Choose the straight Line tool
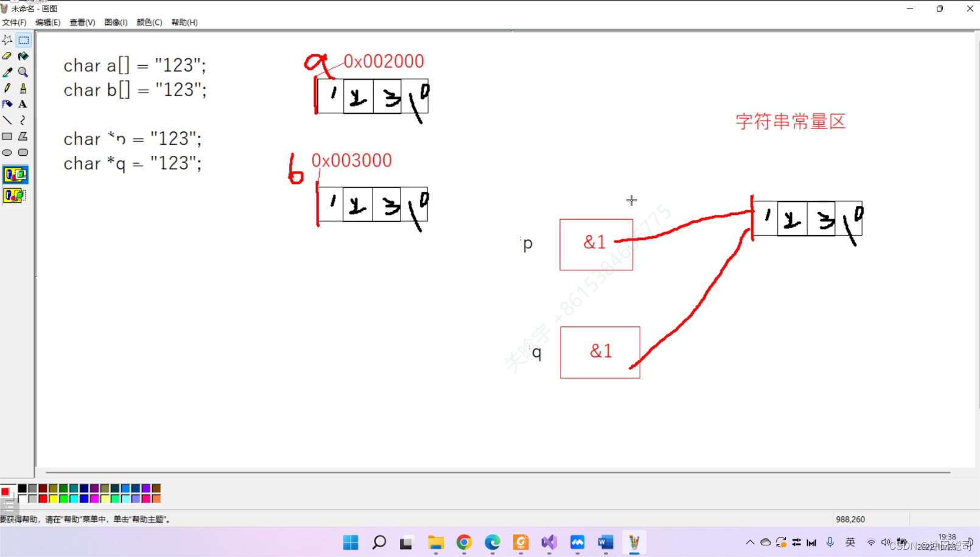 pyautogui.click(x=7, y=120)
